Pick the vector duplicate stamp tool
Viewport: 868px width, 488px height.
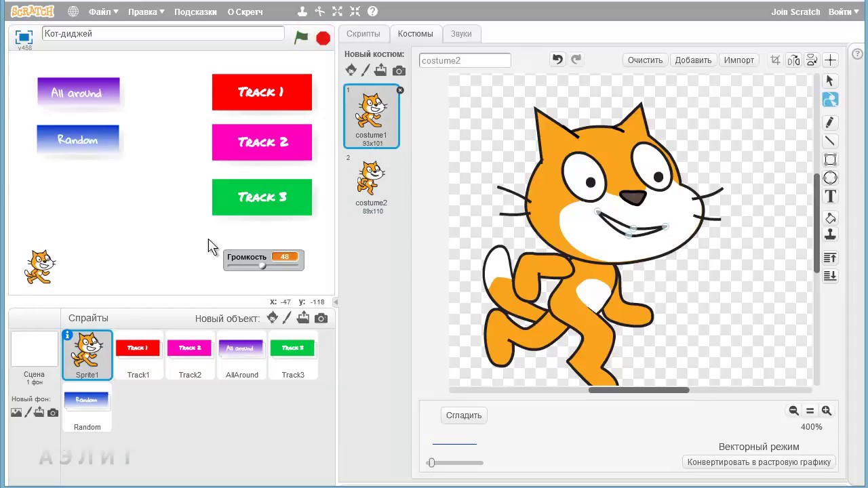830,235
